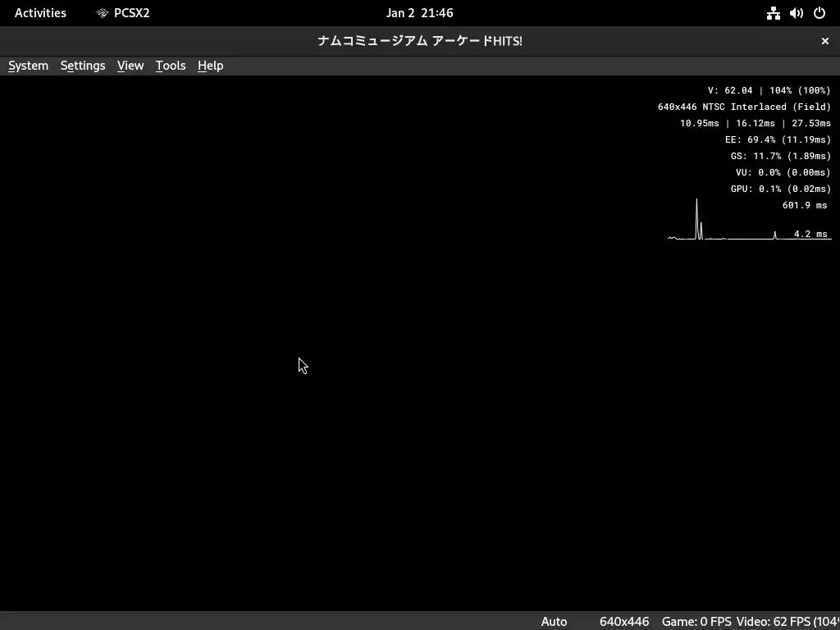
Task: Click the PCSX2 app indicator in top bar
Action: [123, 13]
